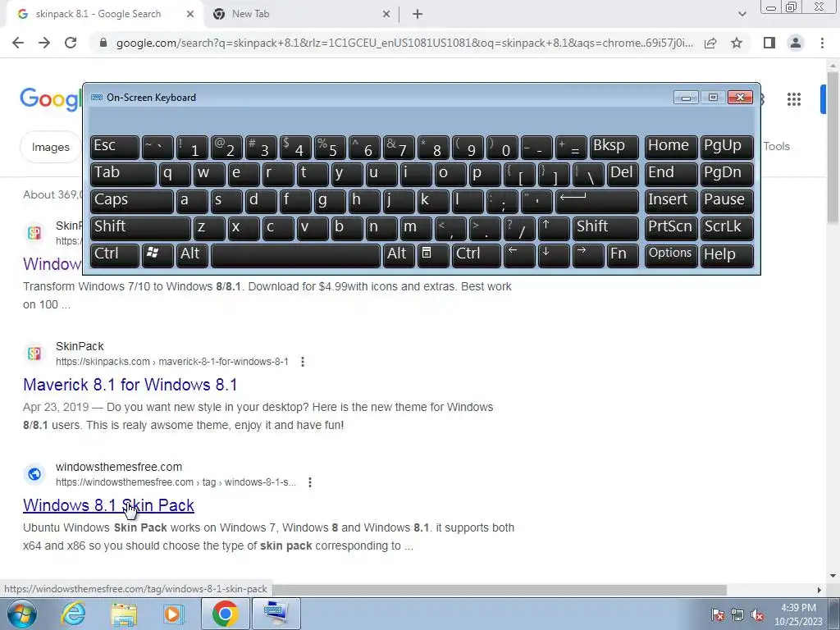This screenshot has width=840, height=630.
Task: Open the search Tools option
Action: (x=776, y=146)
